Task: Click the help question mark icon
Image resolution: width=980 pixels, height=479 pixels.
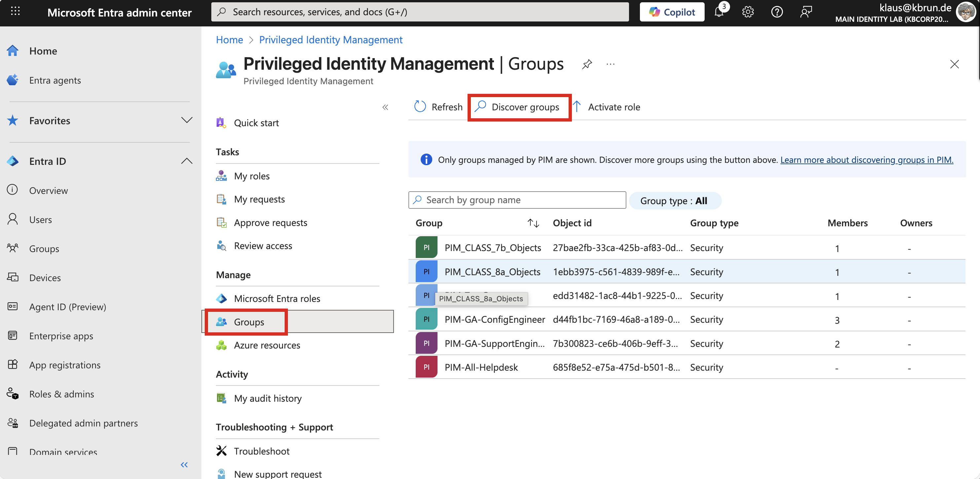Action: click(777, 12)
